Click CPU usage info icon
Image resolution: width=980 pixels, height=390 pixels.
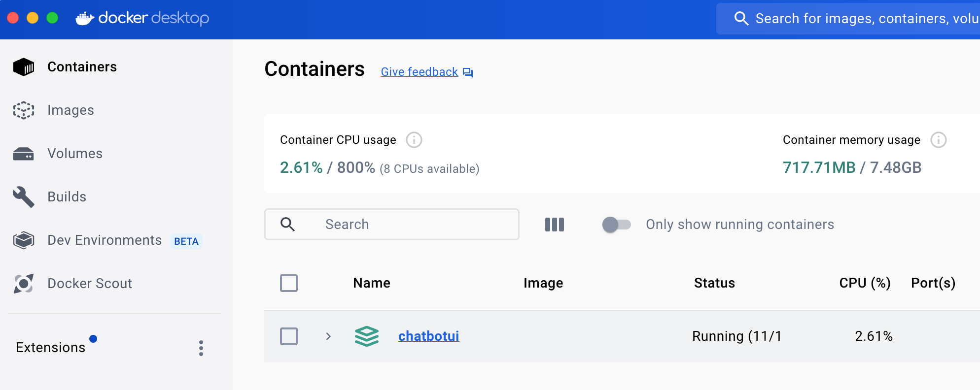414,140
